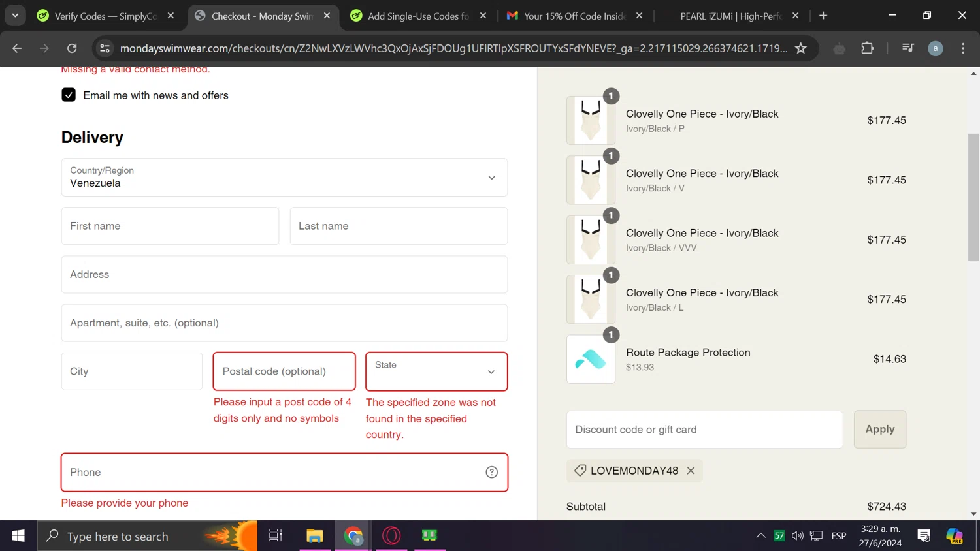
Task: Click Clovelly One Piece Ivory/Black / L thumbnail
Action: (591, 300)
